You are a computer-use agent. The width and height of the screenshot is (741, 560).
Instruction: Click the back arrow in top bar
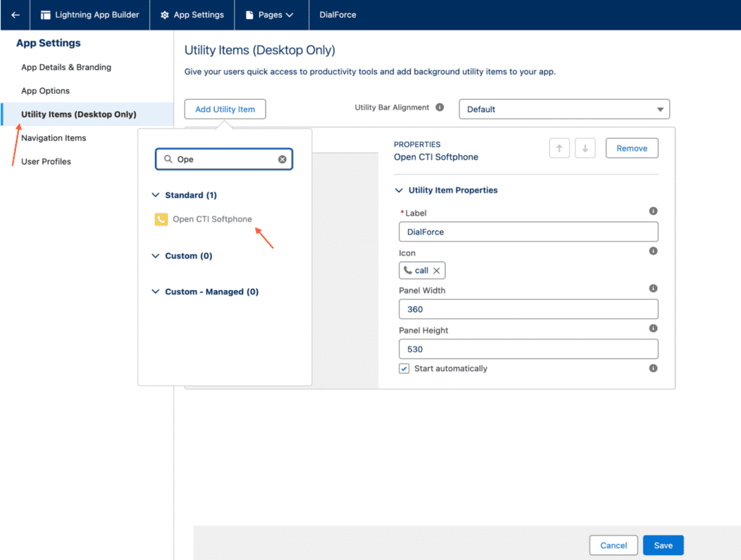[15, 14]
